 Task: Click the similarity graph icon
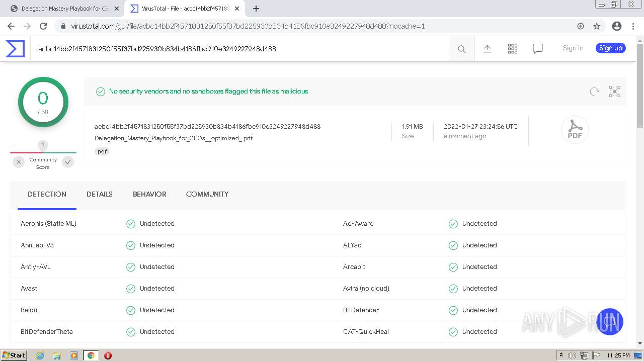[x=615, y=92]
